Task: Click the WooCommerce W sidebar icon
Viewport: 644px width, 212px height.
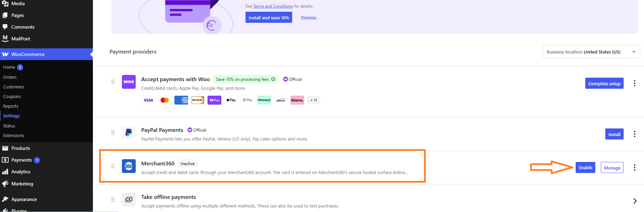Action: click(5, 54)
